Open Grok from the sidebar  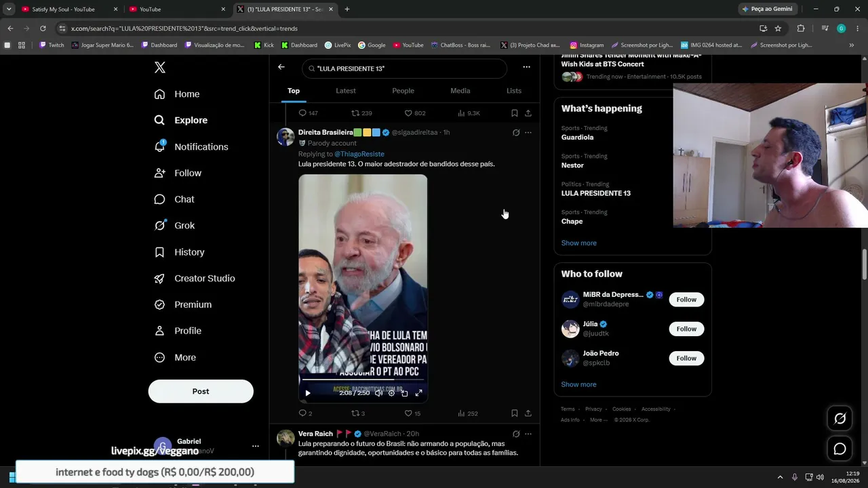(174, 226)
